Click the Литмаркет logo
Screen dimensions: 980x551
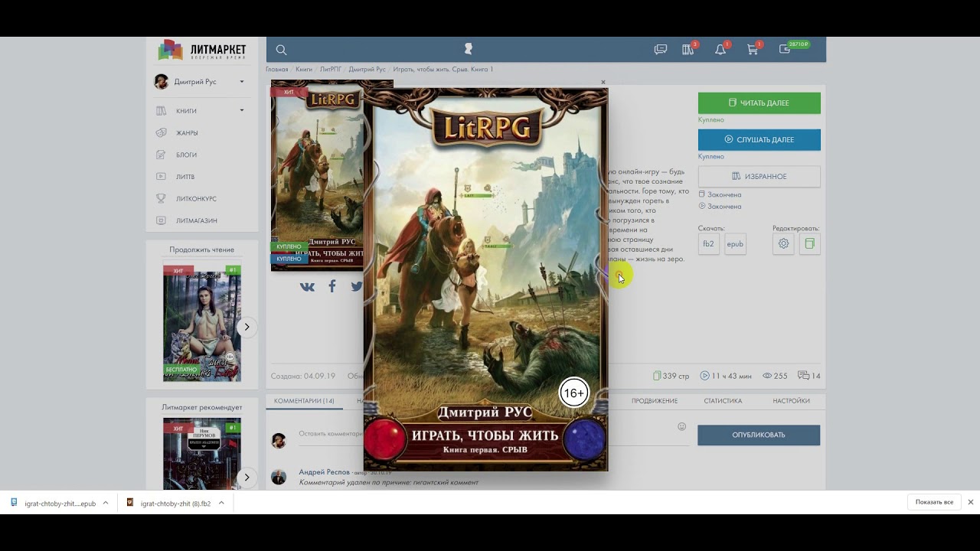(x=202, y=50)
